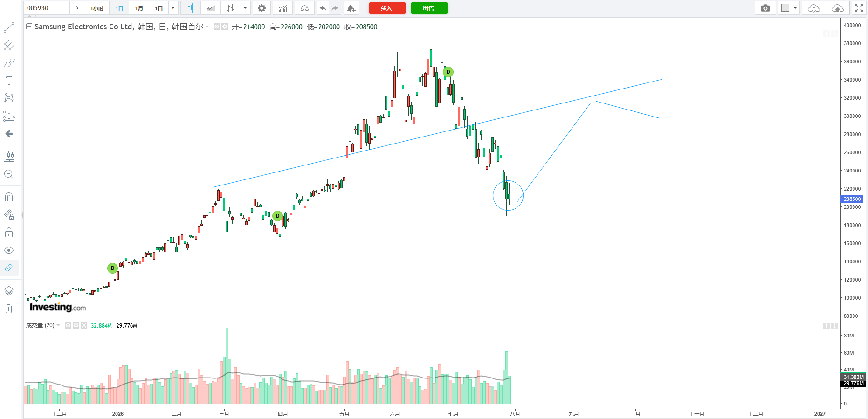Select the 1小时 interval
Screen dimensions: 868x419
click(97, 8)
